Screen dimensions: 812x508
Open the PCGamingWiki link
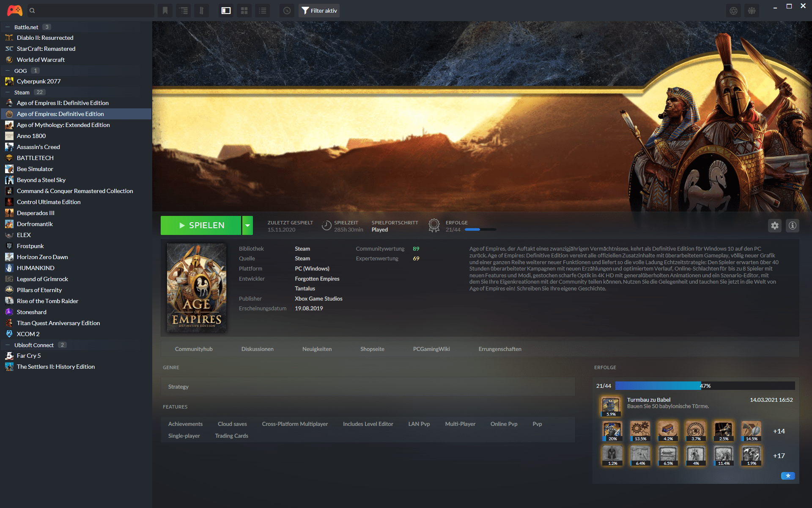tap(431, 349)
